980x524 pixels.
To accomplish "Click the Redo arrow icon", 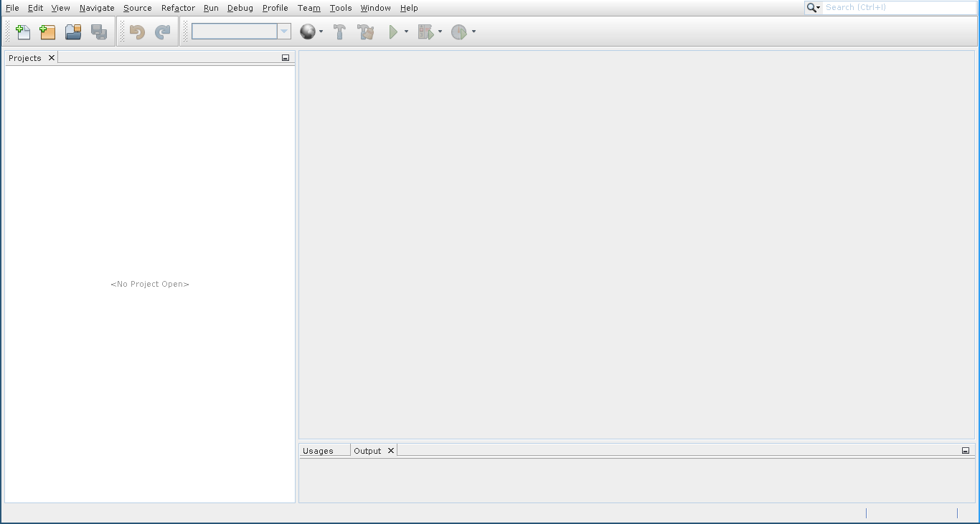I will (163, 32).
